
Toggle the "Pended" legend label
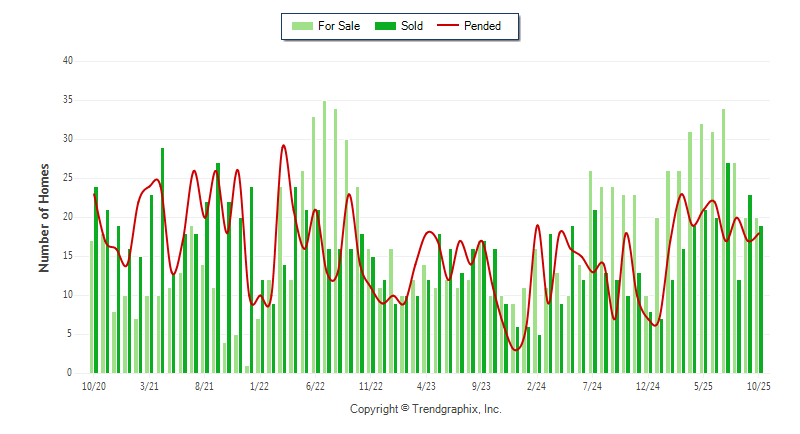[483, 26]
